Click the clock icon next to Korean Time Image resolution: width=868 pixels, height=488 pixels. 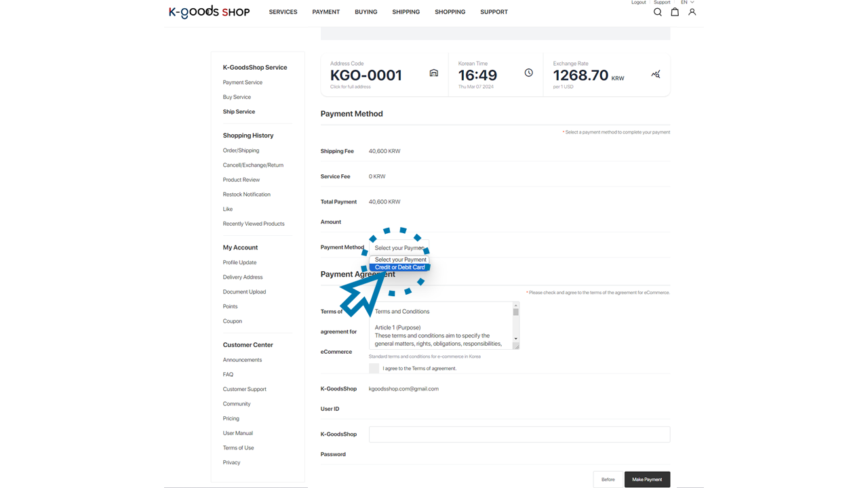coord(529,73)
